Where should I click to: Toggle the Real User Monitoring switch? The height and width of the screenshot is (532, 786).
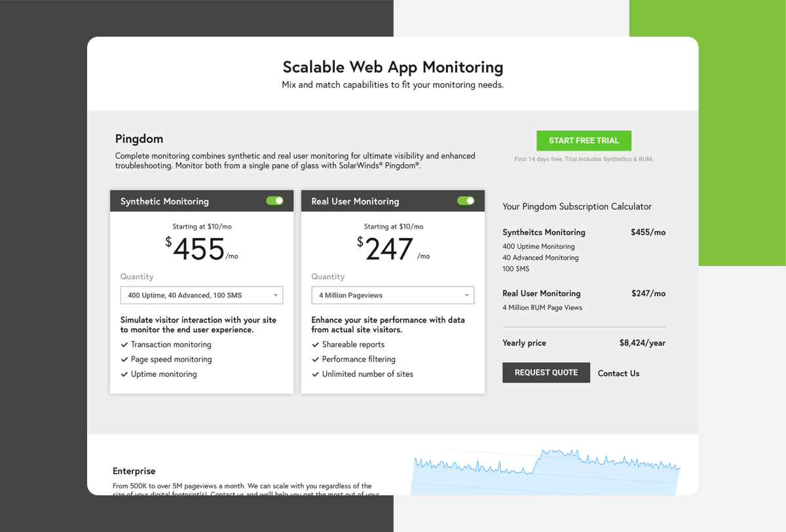pyautogui.click(x=466, y=201)
